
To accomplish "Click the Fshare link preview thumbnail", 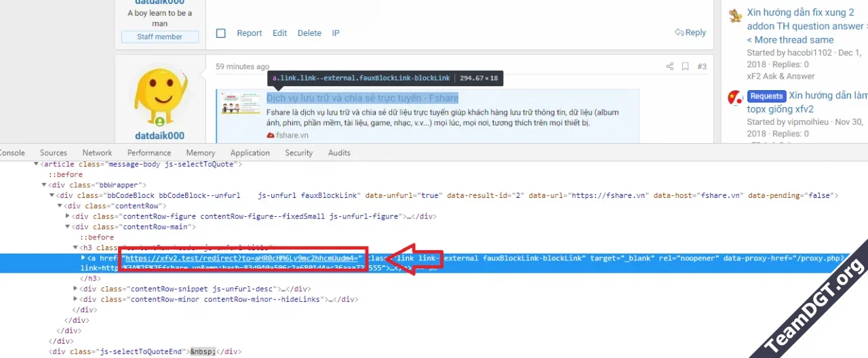I will click(x=240, y=103).
